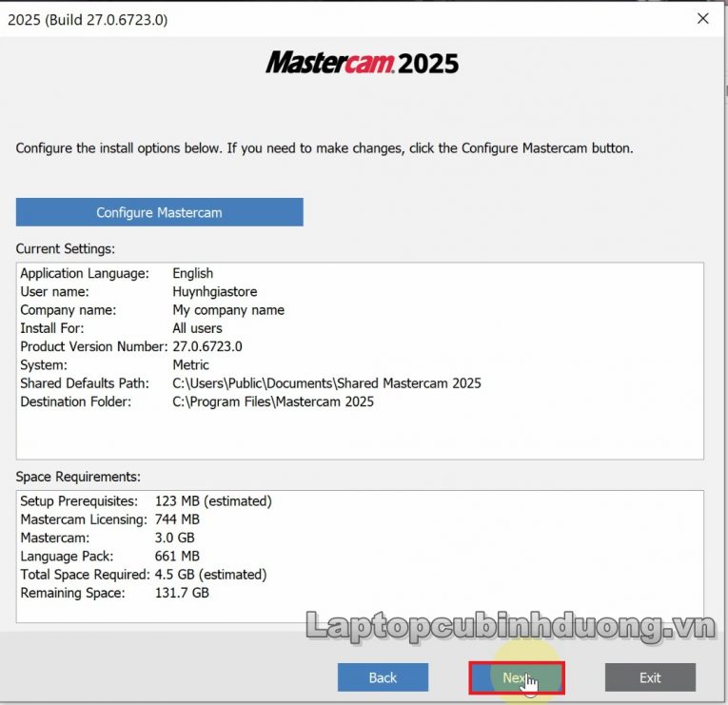Go to the next installer step
Viewport: 728px width, 705px height.
[x=517, y=677]
